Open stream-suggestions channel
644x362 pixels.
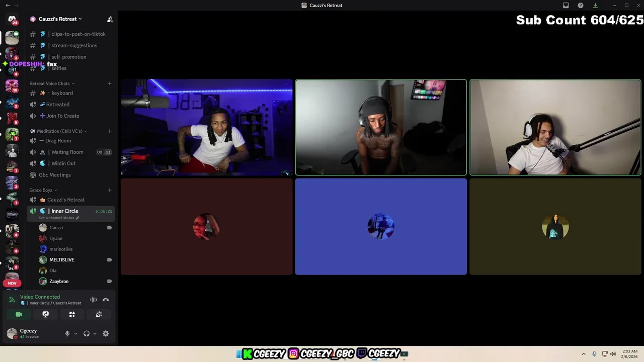click(70, 45)
